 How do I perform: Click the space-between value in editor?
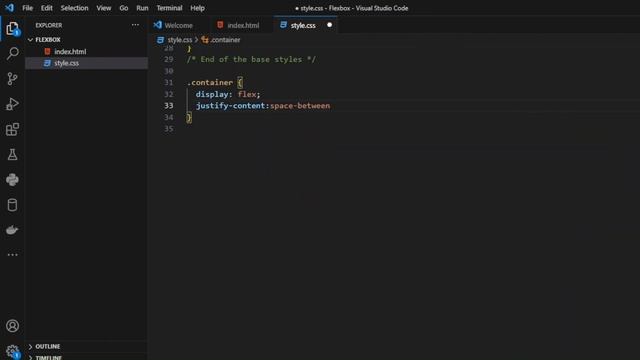click(x=300, y=106)
